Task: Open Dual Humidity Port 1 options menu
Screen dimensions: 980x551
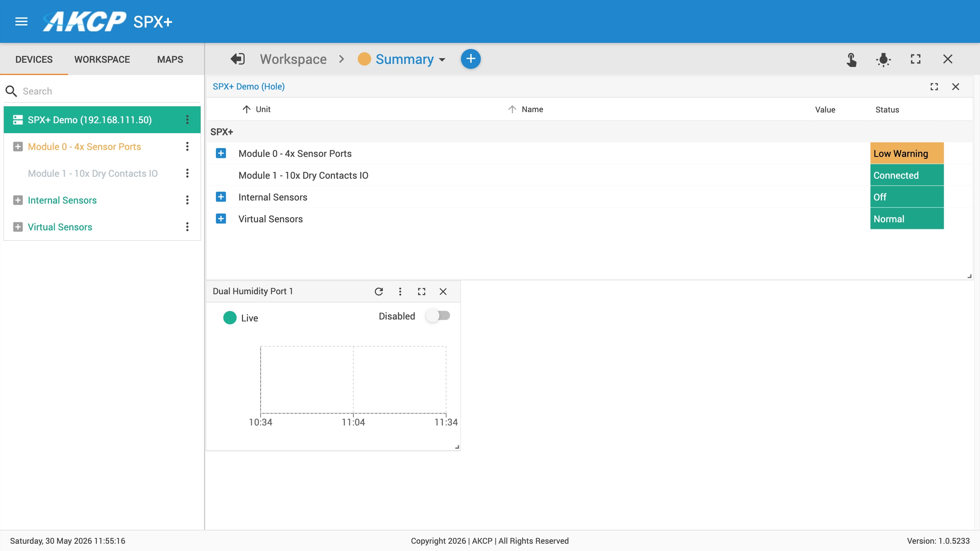Action: [x=400, y=292]
